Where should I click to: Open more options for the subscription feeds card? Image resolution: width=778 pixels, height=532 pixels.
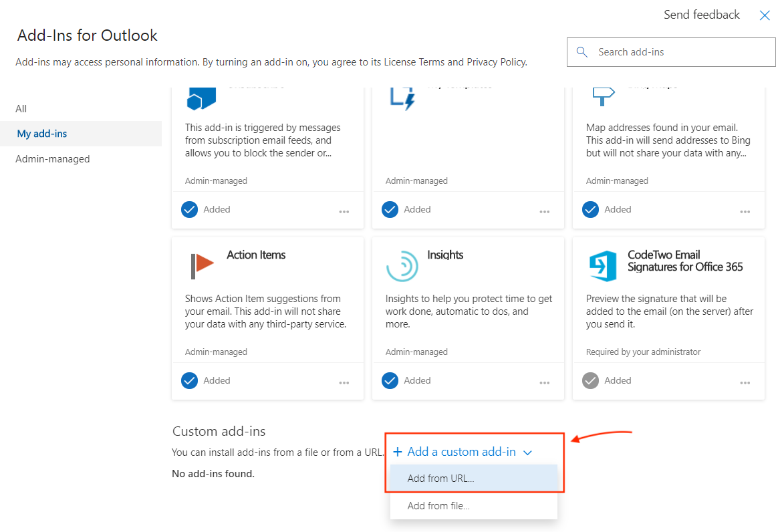344,211
